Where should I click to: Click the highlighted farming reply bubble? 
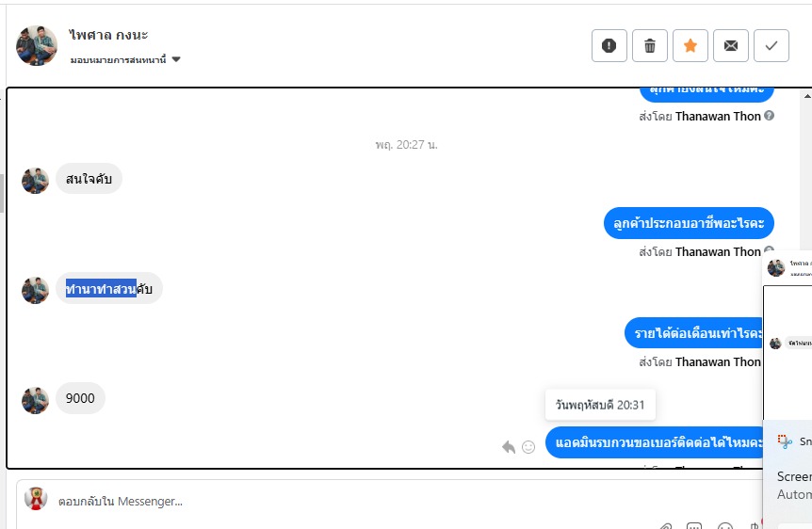tap(108, 288)
